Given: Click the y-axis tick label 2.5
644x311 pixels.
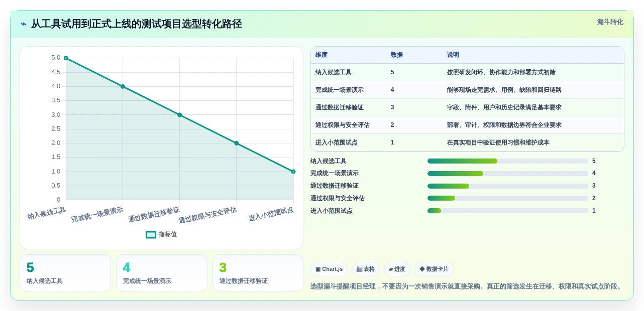Looking at the screenshot, I should click(56, 129).
